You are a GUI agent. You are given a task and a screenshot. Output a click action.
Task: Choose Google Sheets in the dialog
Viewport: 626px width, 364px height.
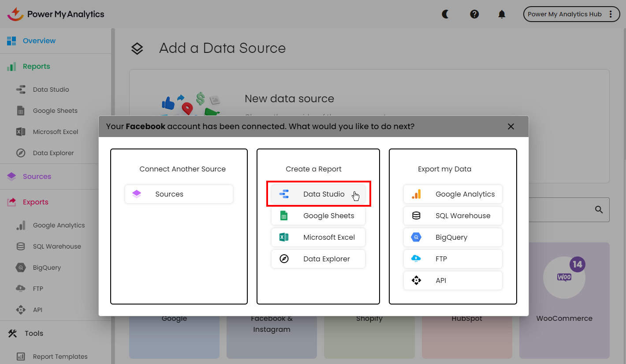tap(318, 215)
